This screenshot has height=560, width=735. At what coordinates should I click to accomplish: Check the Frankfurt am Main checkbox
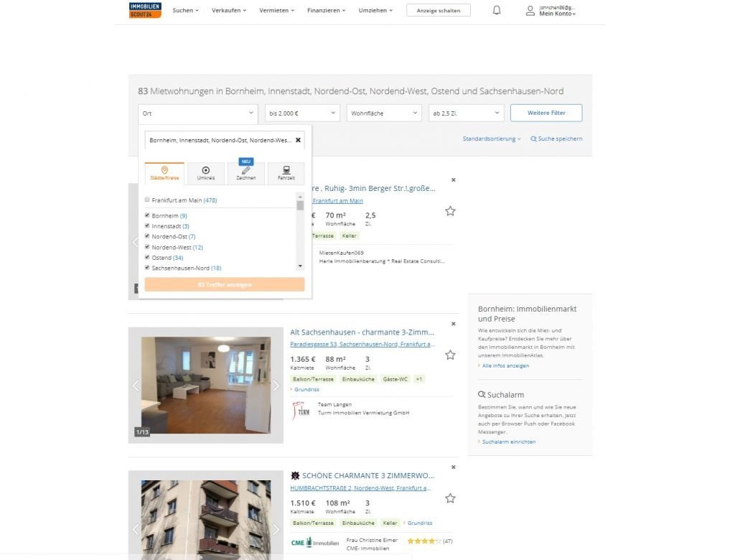148,200
